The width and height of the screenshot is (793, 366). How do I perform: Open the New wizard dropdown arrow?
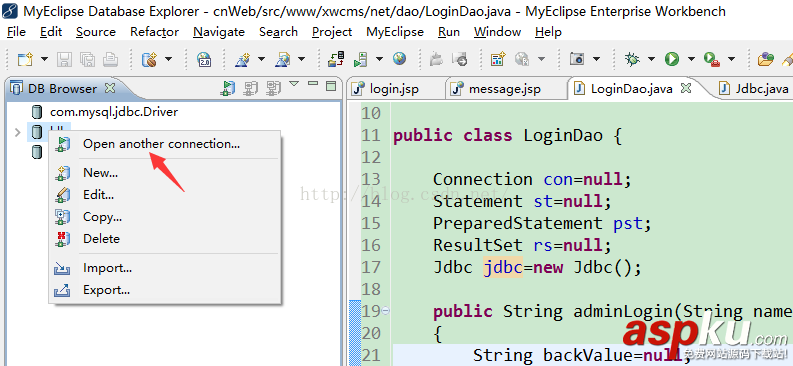45,59
